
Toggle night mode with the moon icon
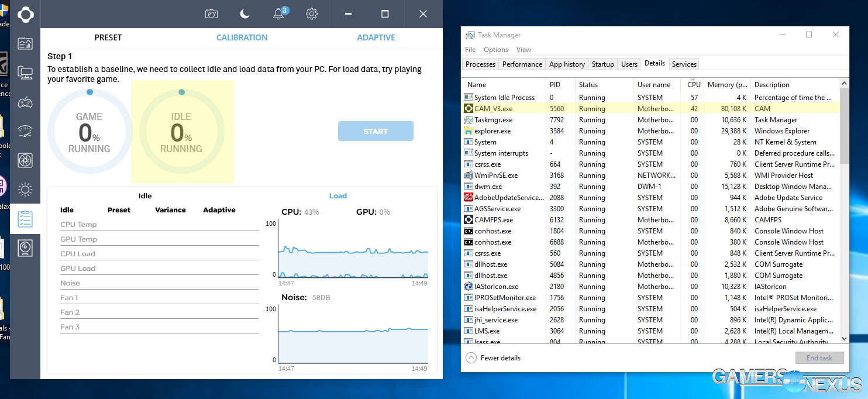[244, 14]
